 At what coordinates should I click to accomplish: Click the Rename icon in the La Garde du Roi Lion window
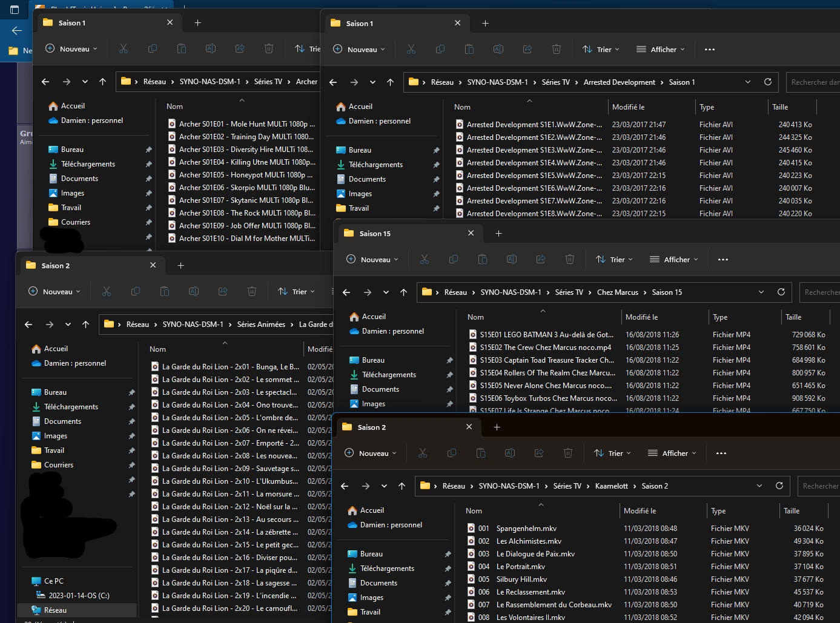[194, 292]
